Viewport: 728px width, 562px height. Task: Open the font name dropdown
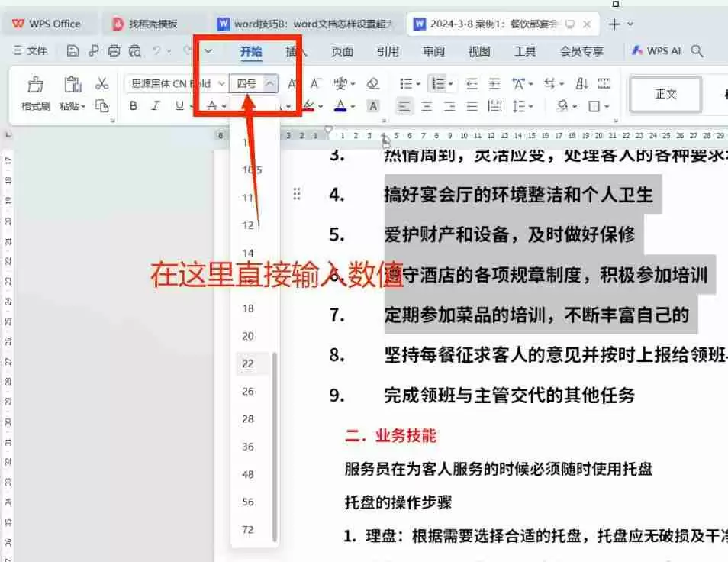tap(221, 83)
